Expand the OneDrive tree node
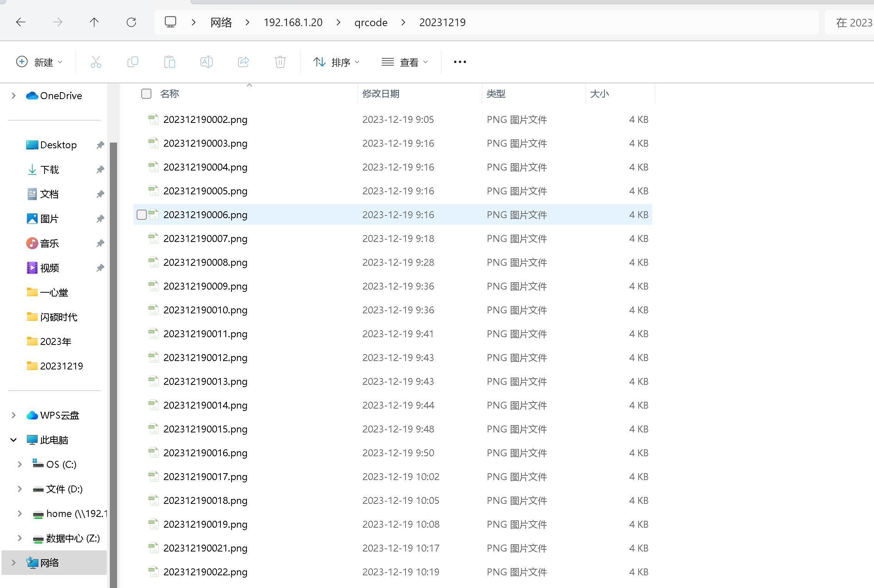 point(14,96)
